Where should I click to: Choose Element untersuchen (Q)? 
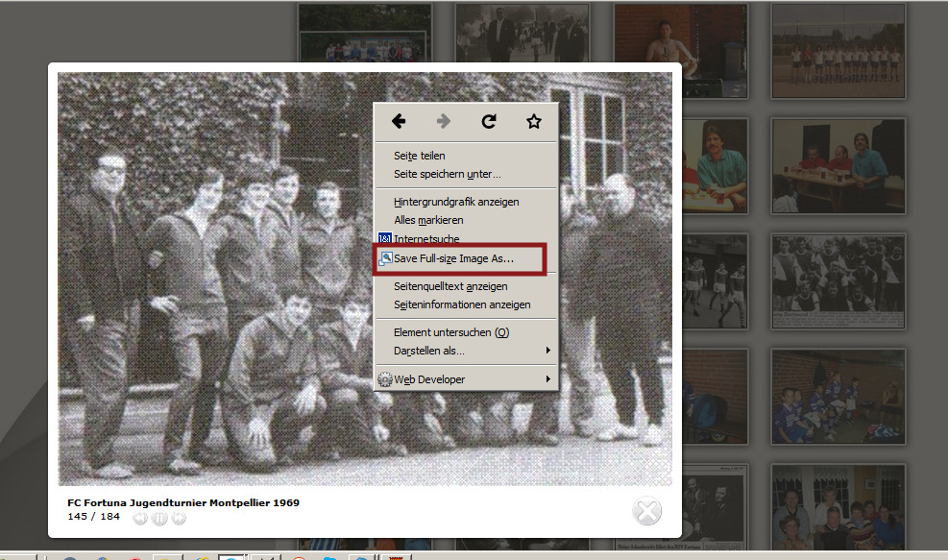click(466, 332)
